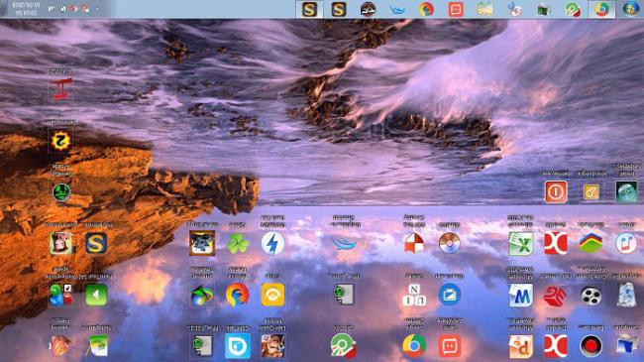The width and height of the screenshot is (644, 362).
Task: Click the black and red record button icon
Action: click(x=590, y=346)
